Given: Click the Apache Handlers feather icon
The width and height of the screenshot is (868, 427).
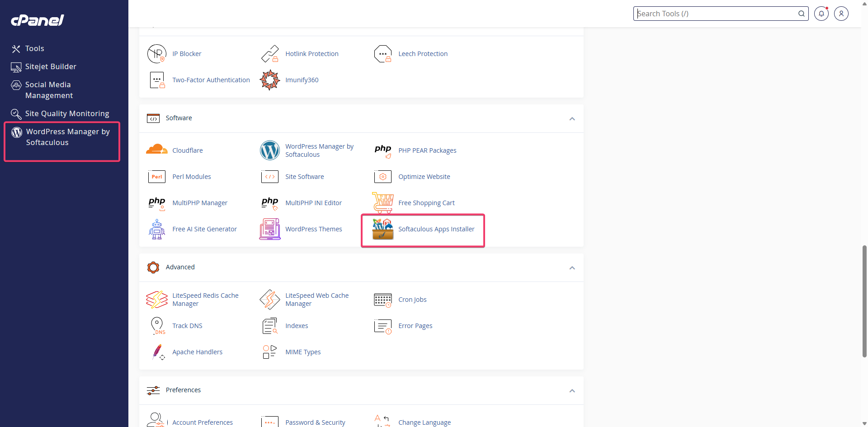Looking at the screenshot, I should pos(158,352).
